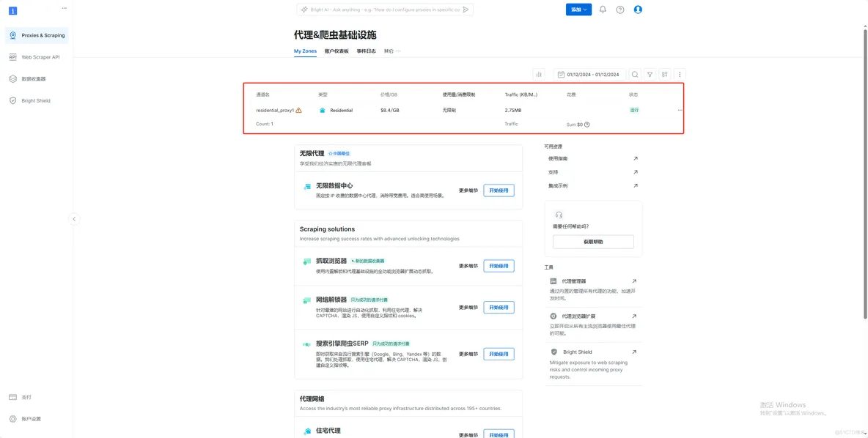Open Proxies & Scraping in sidebar
The width and height of the screenshot is (868, 438).
pyautogui.click(x=37, y=35)
